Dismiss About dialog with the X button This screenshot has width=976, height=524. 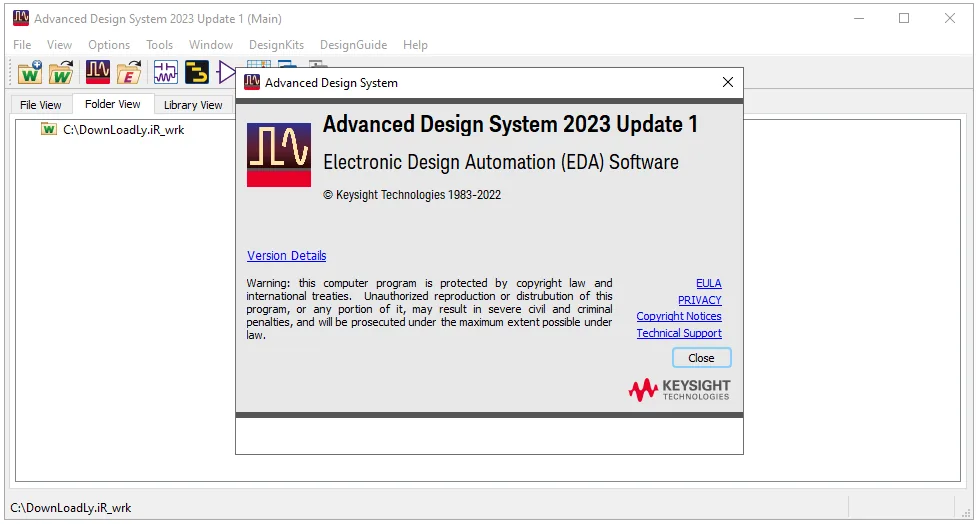(x=728, y=82)
